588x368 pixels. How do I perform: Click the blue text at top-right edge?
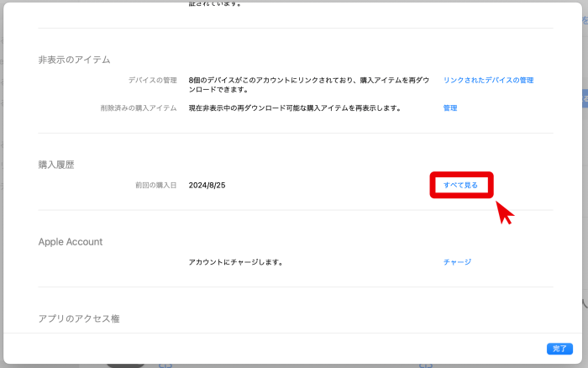tap(584, 19)
